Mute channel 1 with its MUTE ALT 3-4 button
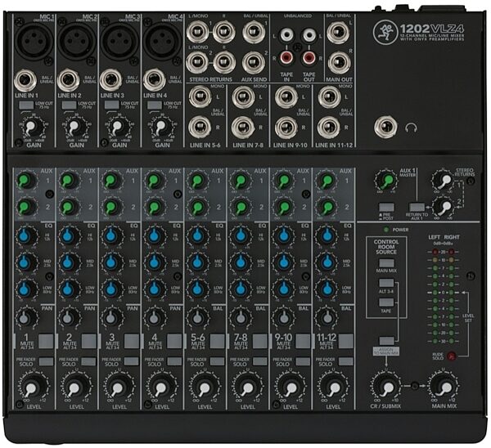Screen dimensions: 491x448 46,341
